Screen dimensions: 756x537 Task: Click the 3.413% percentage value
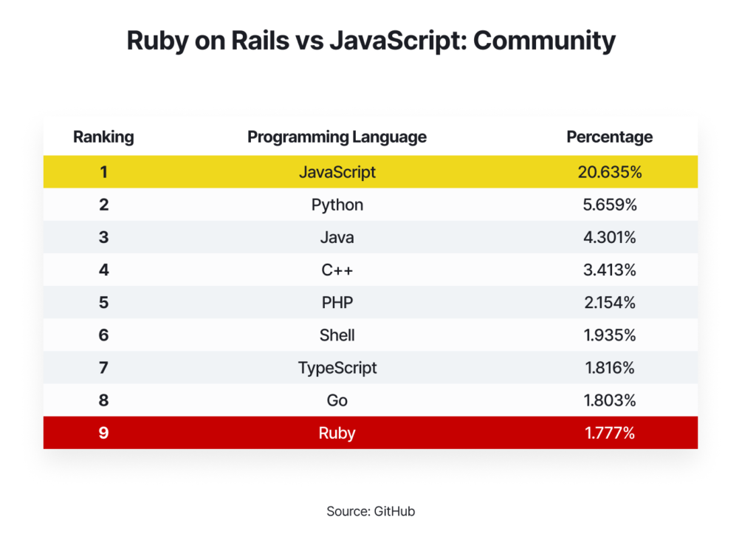(x=609, y=270)
